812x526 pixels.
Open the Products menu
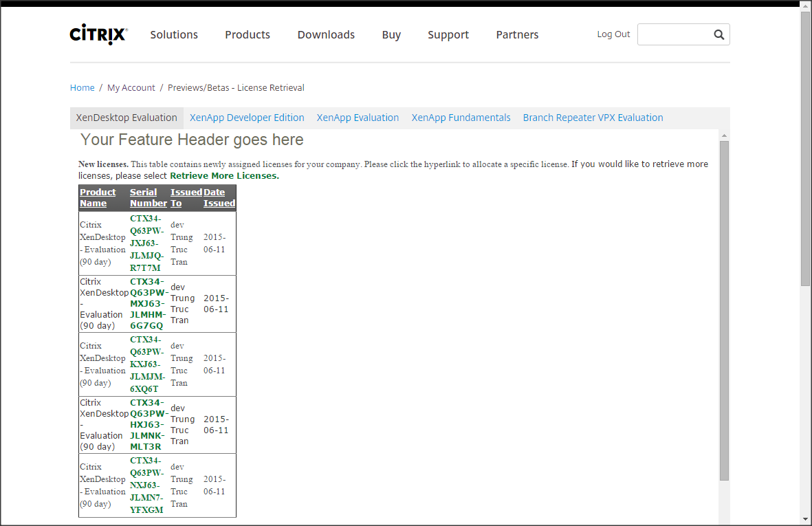(248, 34)
